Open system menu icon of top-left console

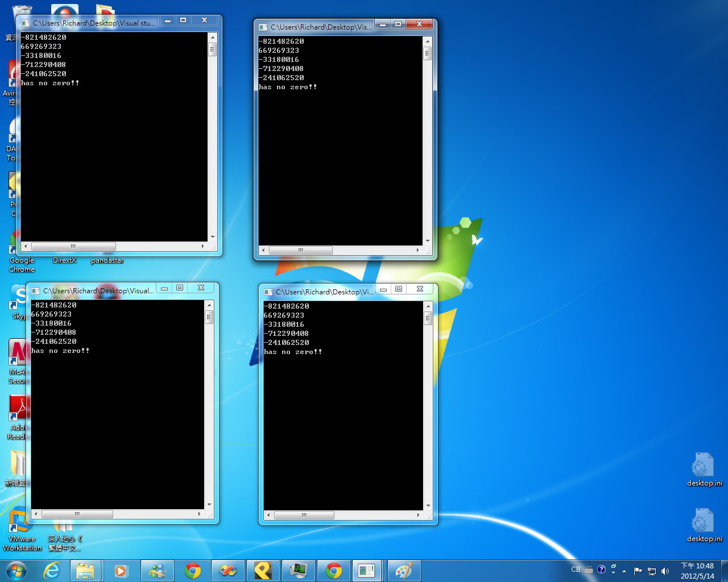25,23
